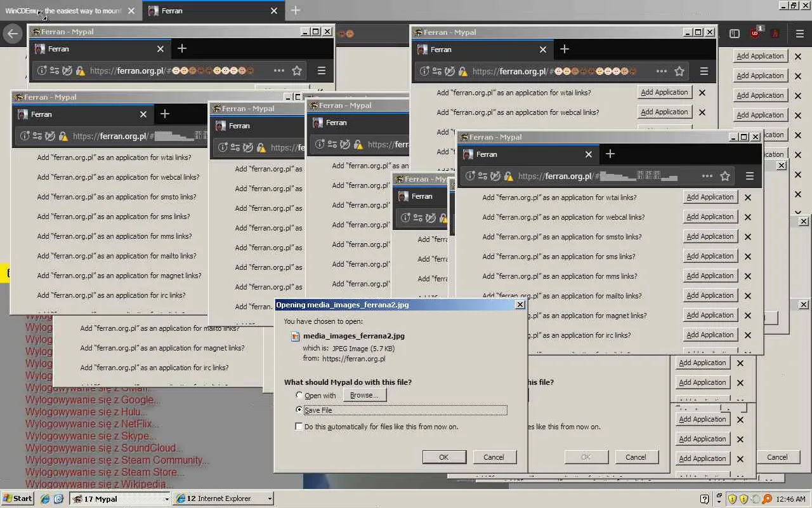Add a new tab in front-right Mypal window
This screenshot has height=508, width=812.
point(610,154)
